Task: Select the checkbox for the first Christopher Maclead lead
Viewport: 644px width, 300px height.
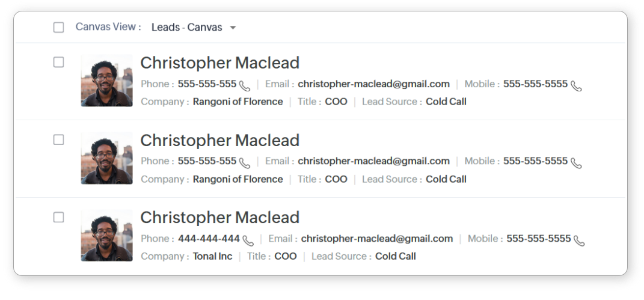Action: coord(58,63)
